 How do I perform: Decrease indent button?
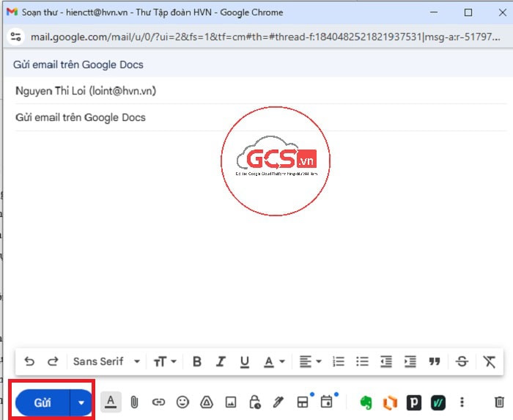pos(386,361)
